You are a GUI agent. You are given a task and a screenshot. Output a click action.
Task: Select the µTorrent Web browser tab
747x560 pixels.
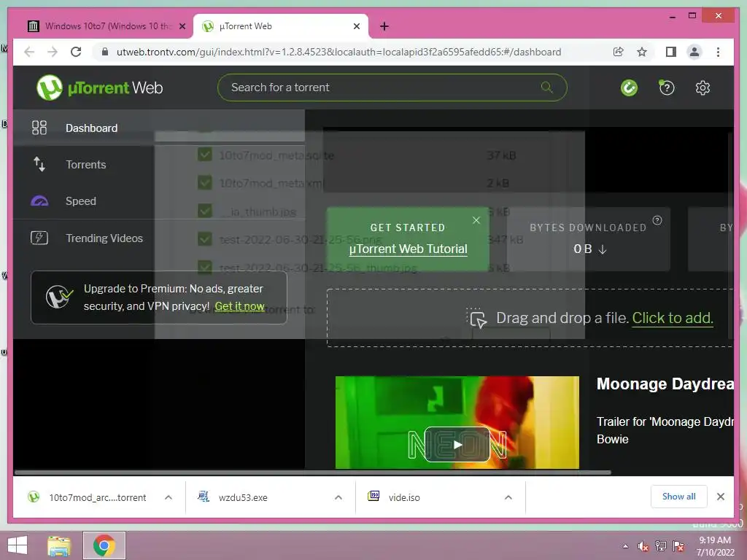[x=281, y=26]
